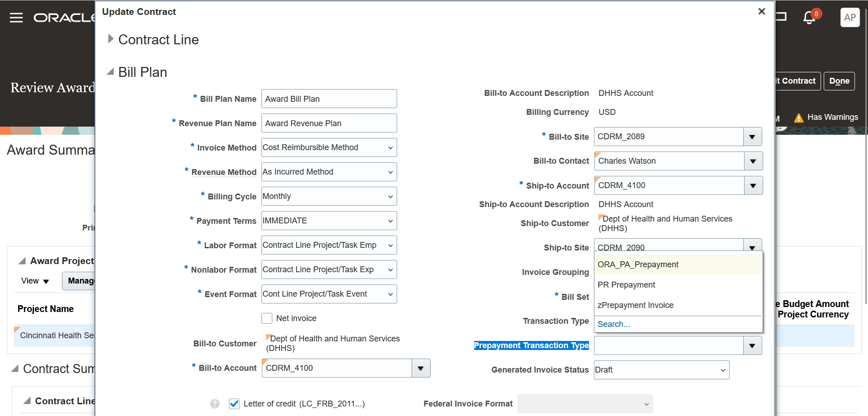Click the Oracle logo
Screen dimensions: 868x416
click(x=64, y=18)
